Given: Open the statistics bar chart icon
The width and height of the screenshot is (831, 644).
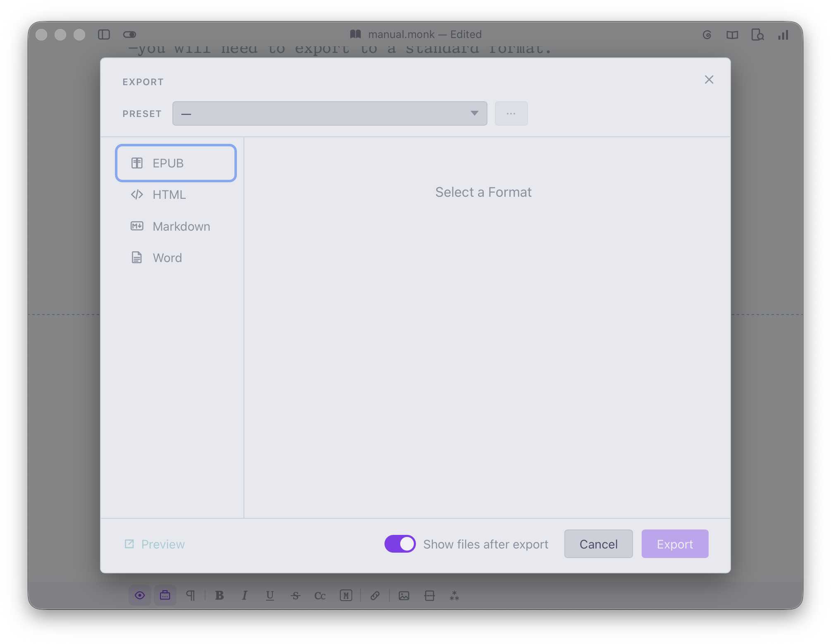Looking at the screenshot, I should coord(783,35).
